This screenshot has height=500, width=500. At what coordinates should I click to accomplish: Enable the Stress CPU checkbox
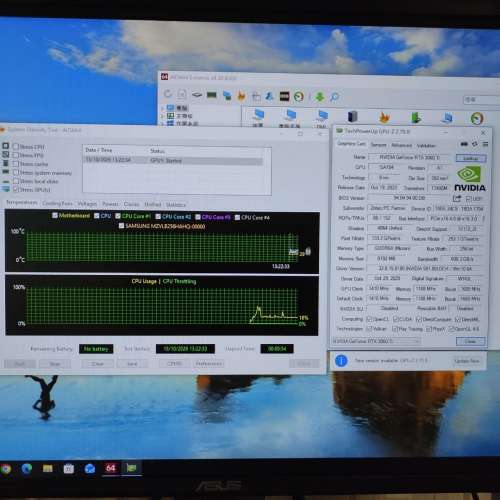[x=16, y=146]
